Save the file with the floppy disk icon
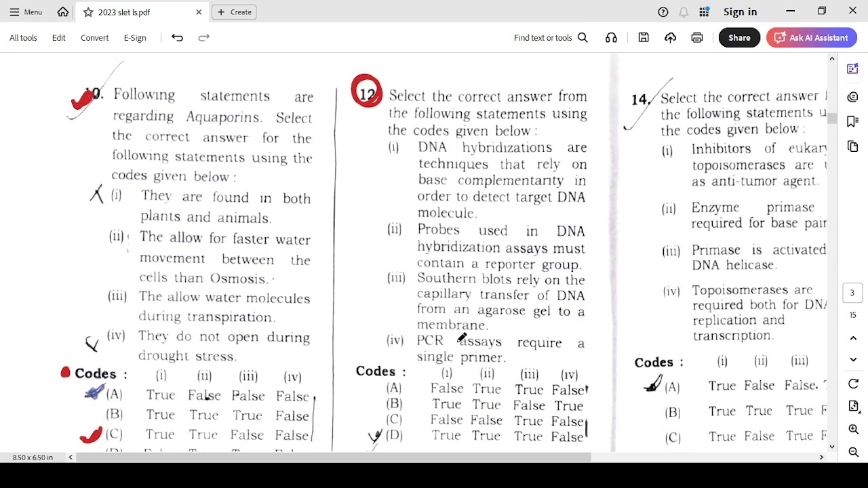This screenshot has width=868, height=488. tap(644, 38)
